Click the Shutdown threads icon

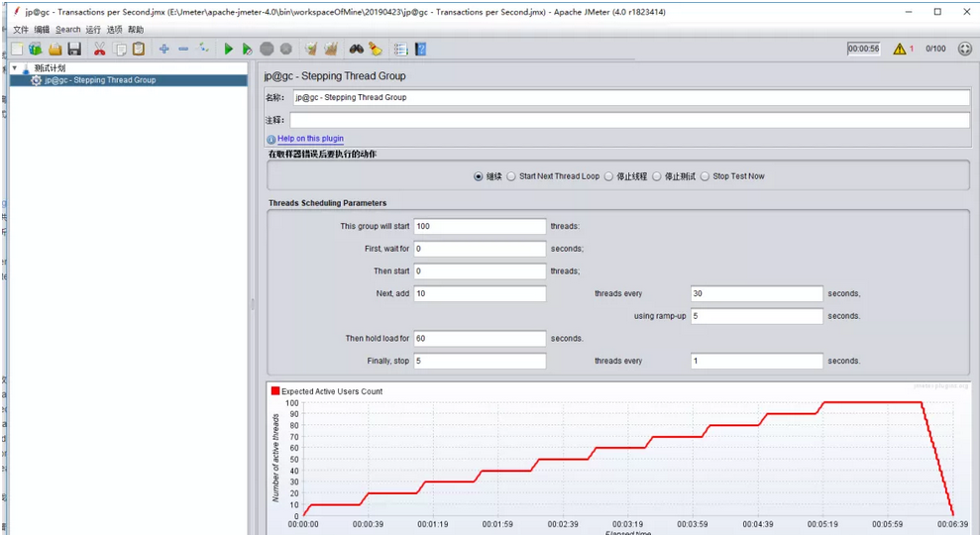[x=286, y=49]
